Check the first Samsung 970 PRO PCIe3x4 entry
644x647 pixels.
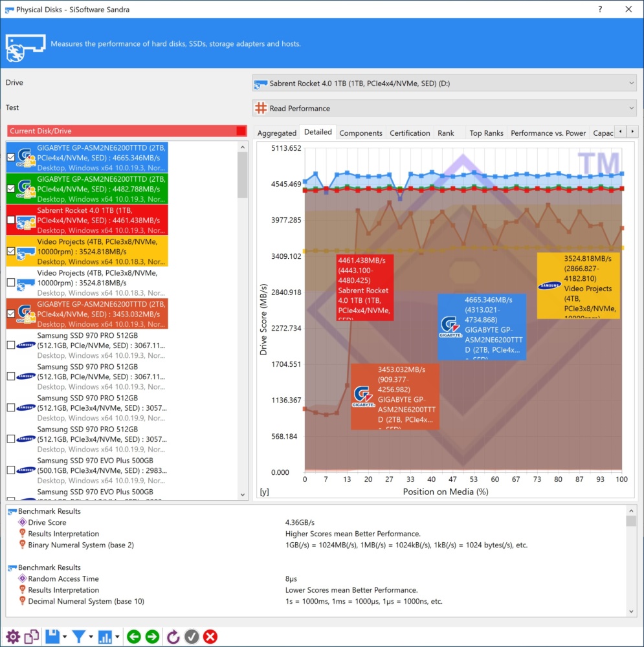pos(11,408)
